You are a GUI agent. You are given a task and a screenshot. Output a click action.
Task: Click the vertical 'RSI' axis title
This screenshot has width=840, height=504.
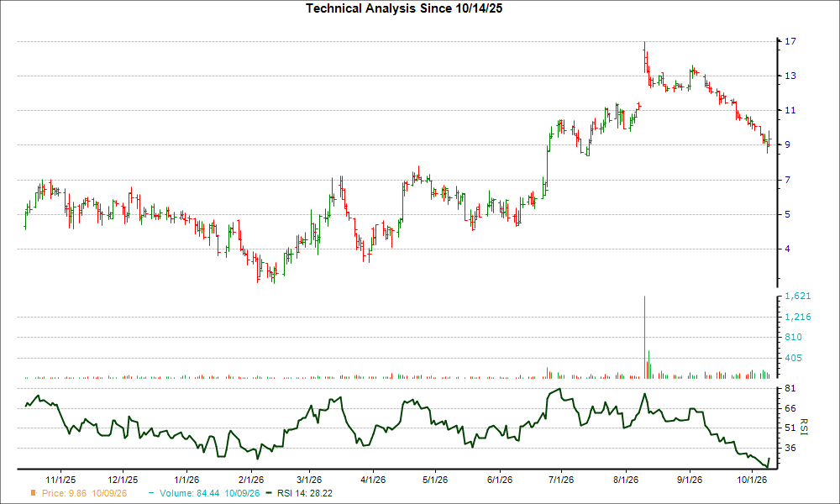pyautogui.click(x=804, y=428)
